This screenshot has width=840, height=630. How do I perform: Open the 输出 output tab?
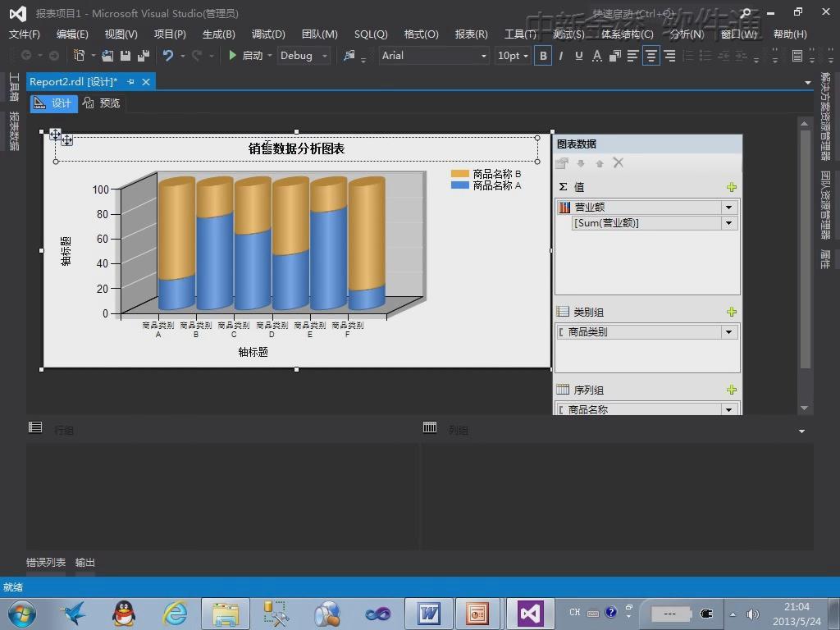85,563
